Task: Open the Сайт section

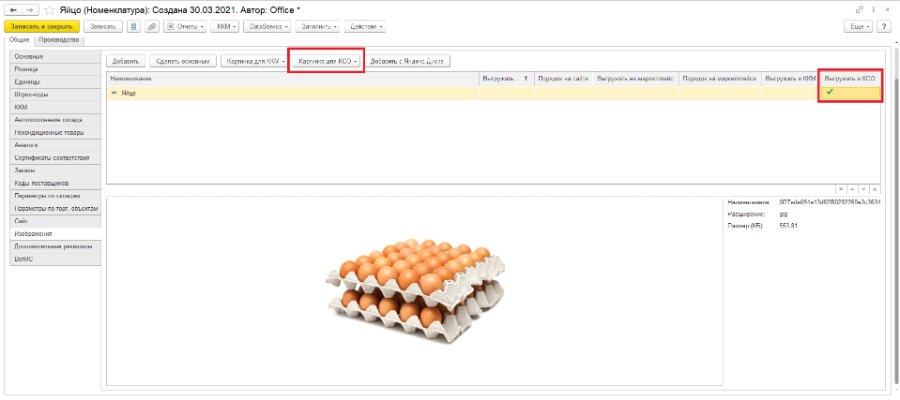Action: 56,221
